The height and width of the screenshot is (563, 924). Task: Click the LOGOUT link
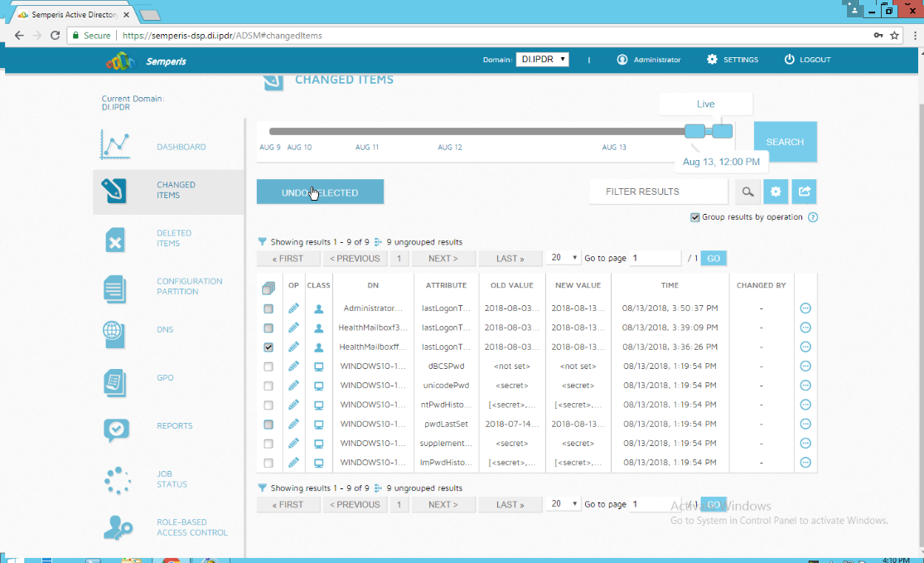[x=807, y=60]
